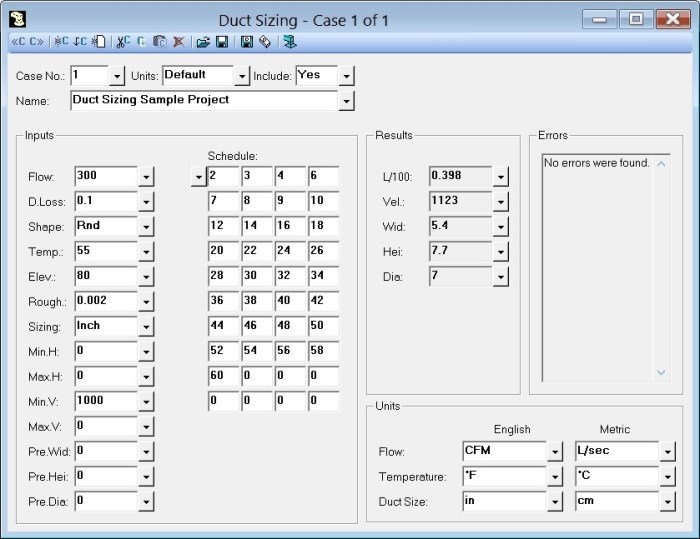Screen dimensions: 700x539
Task: Maximize the Duct Sizing window
Action: [636, 19]
